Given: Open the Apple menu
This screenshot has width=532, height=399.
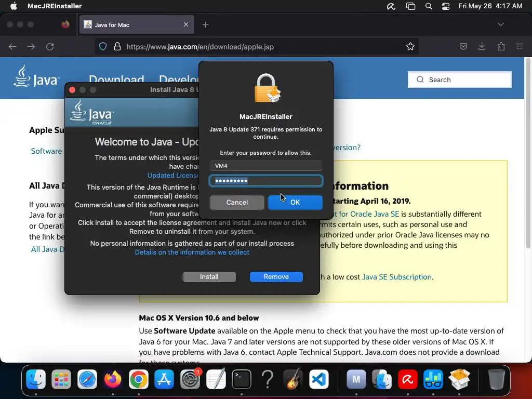Looking at the screenshot, I should (x=14, y=6).
